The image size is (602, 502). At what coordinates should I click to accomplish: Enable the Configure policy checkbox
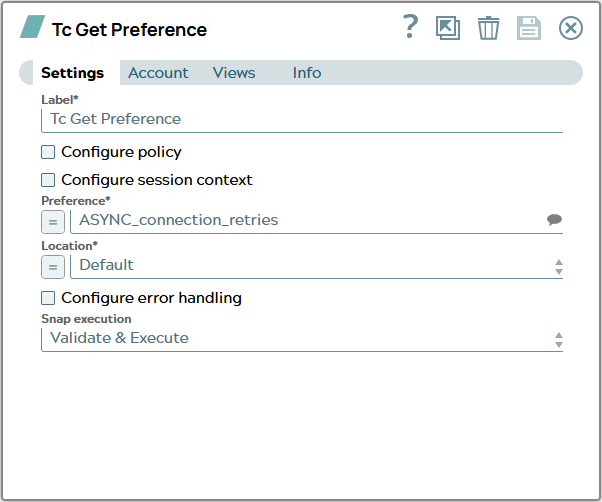pyautogui.click(x=48, y=152)
